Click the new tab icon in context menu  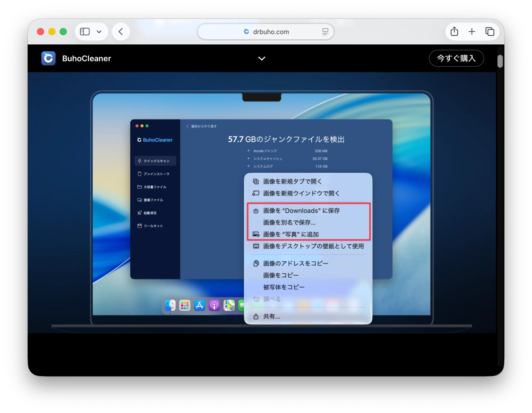coord(256,181)
